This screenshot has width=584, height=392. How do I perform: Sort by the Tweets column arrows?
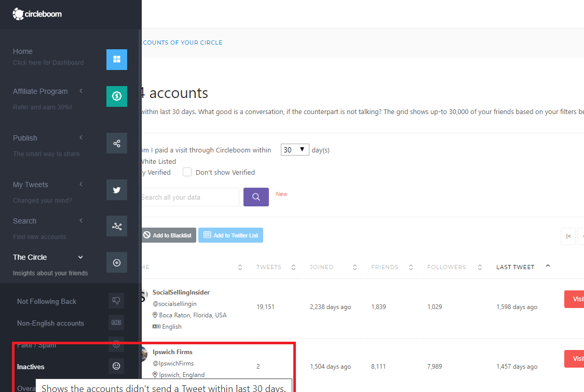pos(293,267)
